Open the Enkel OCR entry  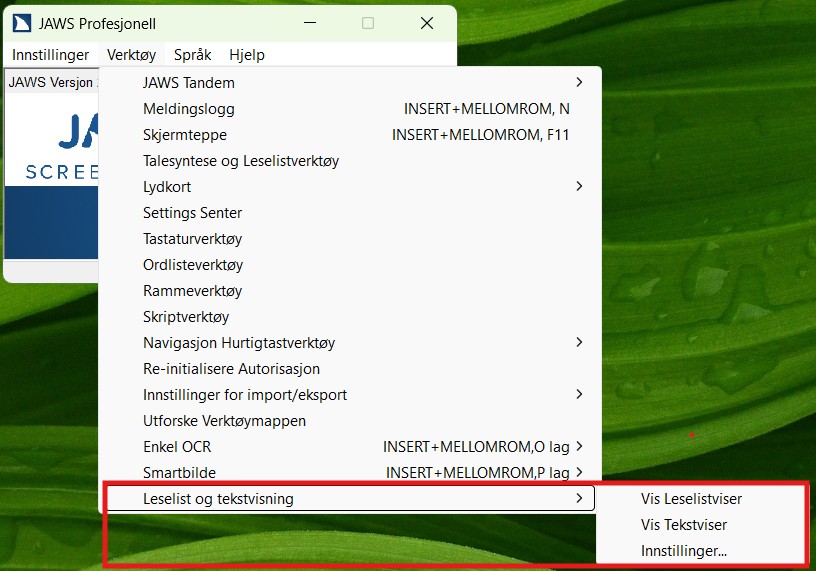(x=350, y=447)
